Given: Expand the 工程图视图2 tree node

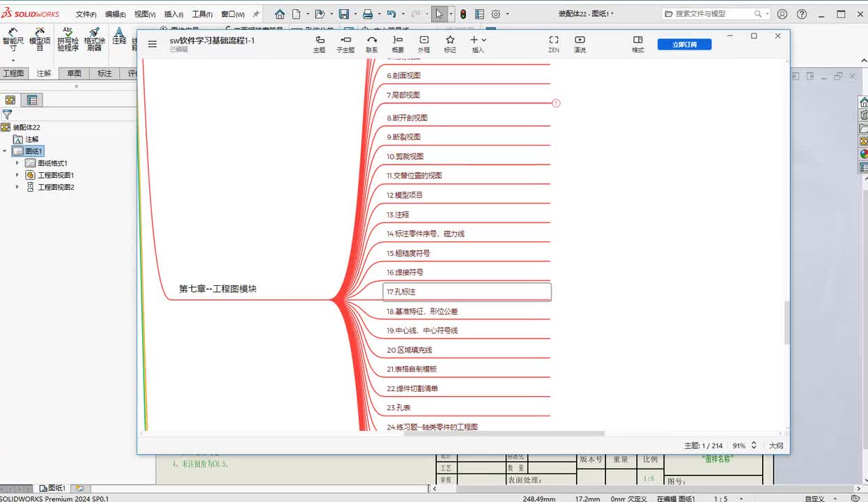Looking at the screenshot, I should [x=17, y=187].
